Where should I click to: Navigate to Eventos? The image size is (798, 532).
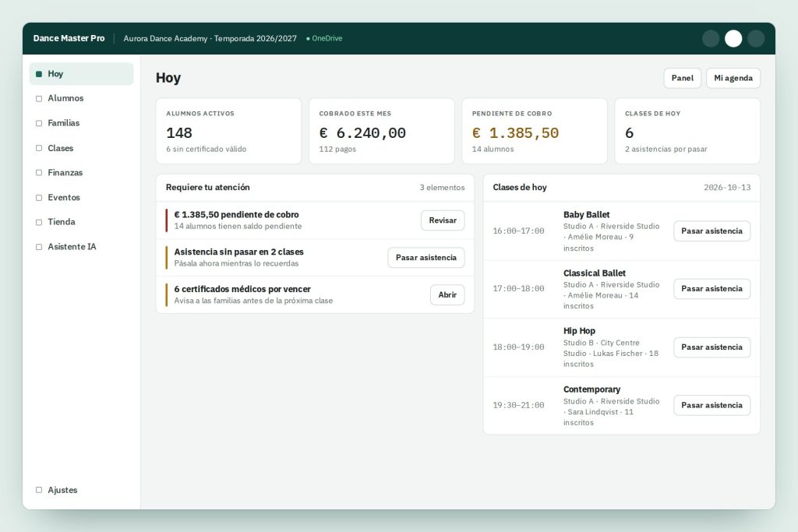(81, 197)
